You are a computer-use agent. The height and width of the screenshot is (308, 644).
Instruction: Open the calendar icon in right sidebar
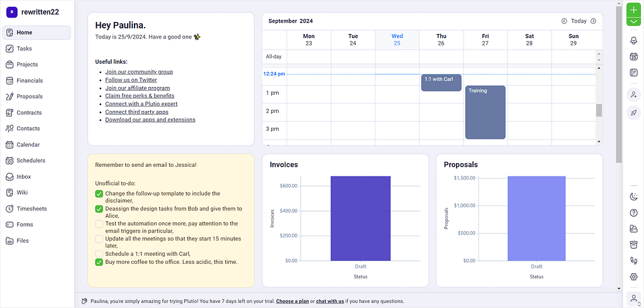coord(633,56)
